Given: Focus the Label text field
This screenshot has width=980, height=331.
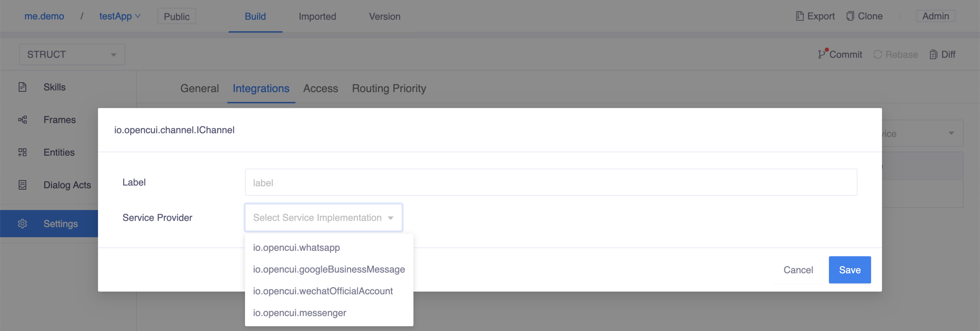Looking at the screenshot, I should click(x=551, y=182).
